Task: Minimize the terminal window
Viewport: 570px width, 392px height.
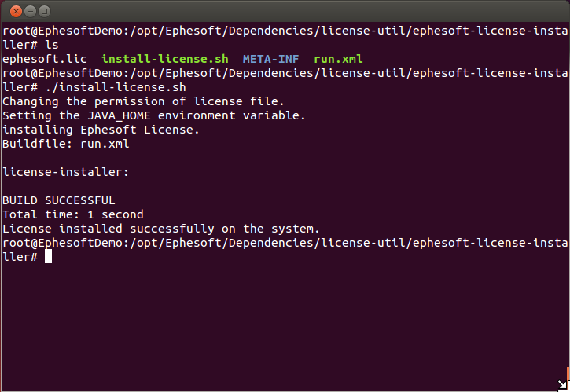Action: point(30,12)
